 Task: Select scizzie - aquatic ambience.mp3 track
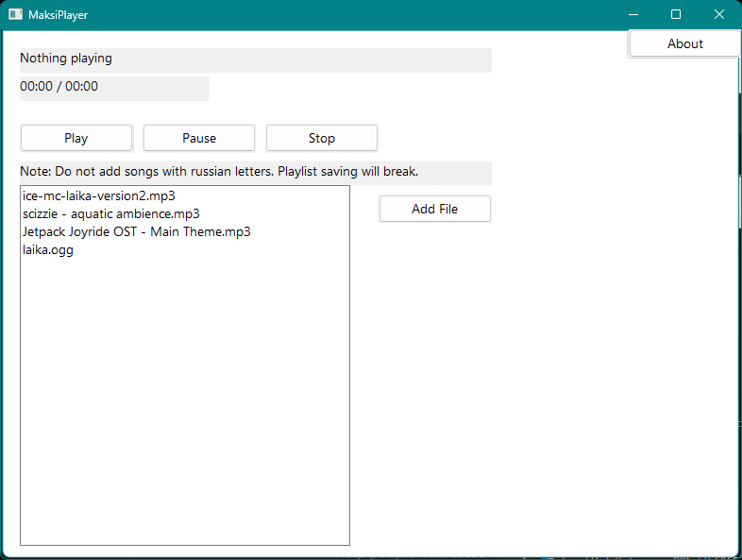(111, 214)
